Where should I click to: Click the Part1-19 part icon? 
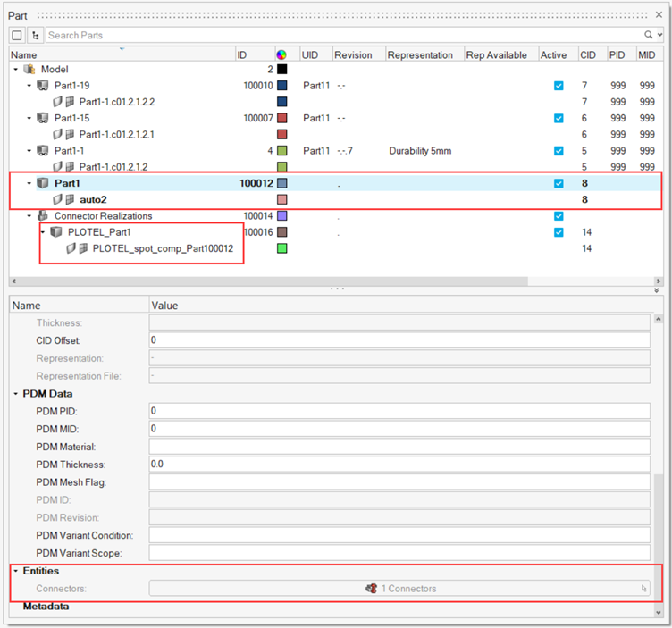pos(42,86)
